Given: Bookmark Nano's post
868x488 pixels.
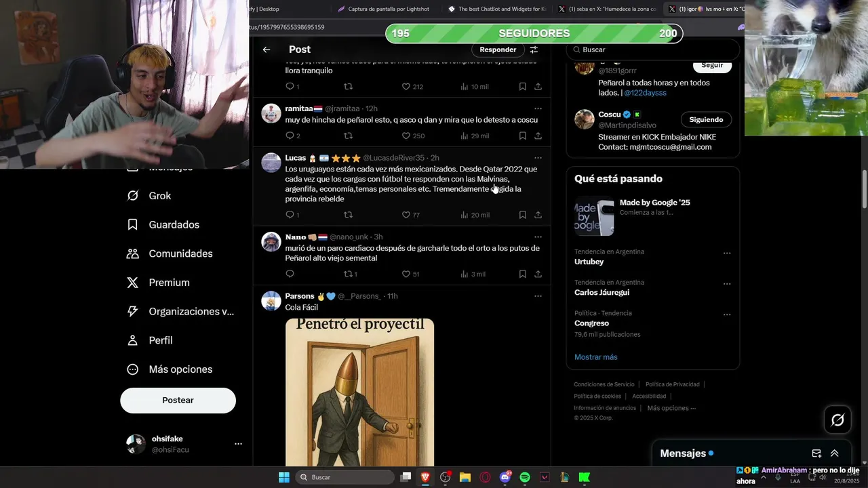Looking at the screenshot, I should pyautogui.click(x=522, y=274).
